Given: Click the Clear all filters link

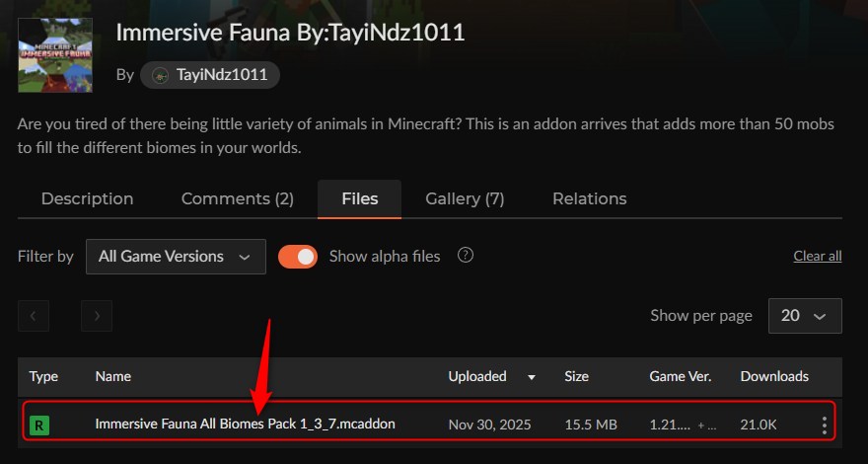Looking at the screenshot, I should 818,256.
